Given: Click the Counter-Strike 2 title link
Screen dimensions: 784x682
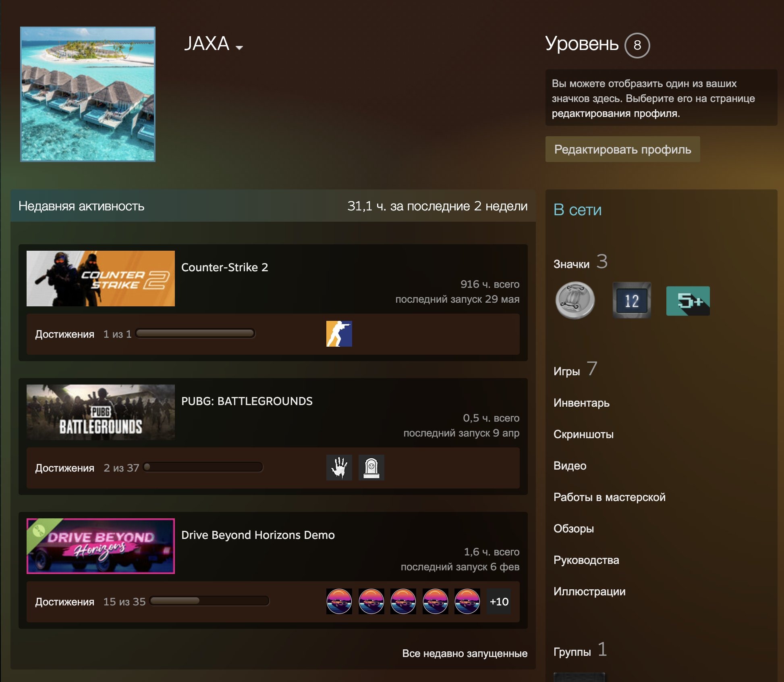Looking at the screenshot, I should point(225,267).
